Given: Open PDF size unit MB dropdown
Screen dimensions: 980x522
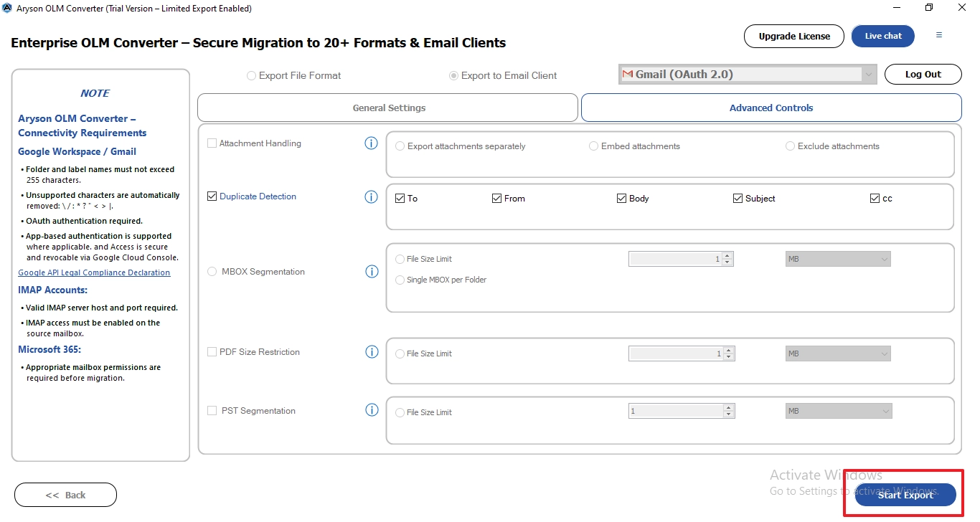Looking at the screenshot, I should [838, 353].
